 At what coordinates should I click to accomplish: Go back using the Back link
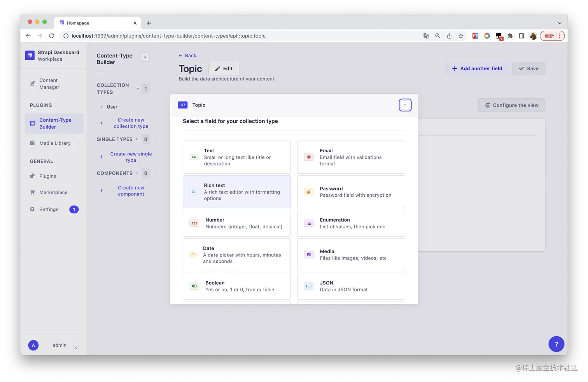(x=187, y=56)
